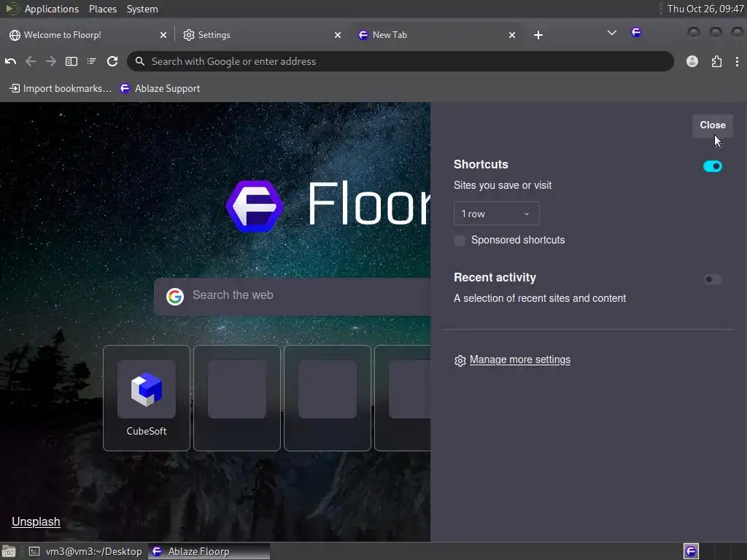Open the 1 row dropdown
Image resolution: width=747 pixels, height=560 pixels.
click(496, 214)
